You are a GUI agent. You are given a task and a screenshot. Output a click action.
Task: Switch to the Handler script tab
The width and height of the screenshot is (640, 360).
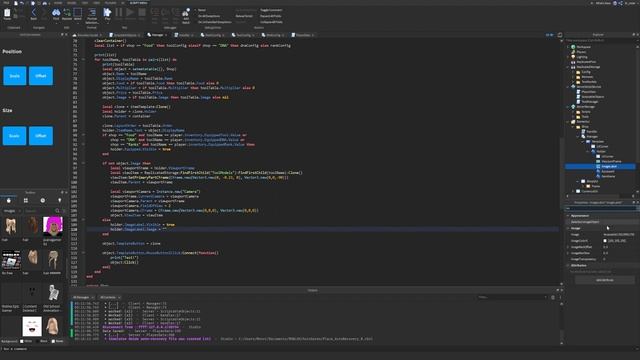pos(184,35)
